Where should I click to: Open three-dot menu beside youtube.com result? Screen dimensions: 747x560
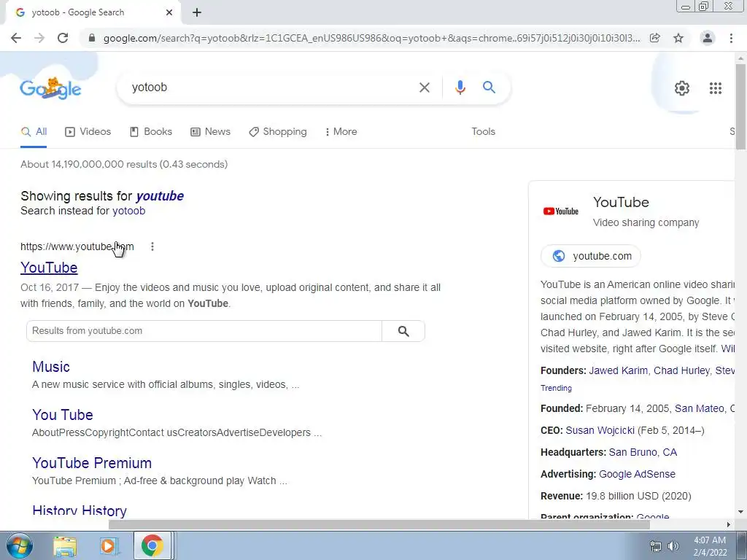pyautogui.click(x=152, y=246)
